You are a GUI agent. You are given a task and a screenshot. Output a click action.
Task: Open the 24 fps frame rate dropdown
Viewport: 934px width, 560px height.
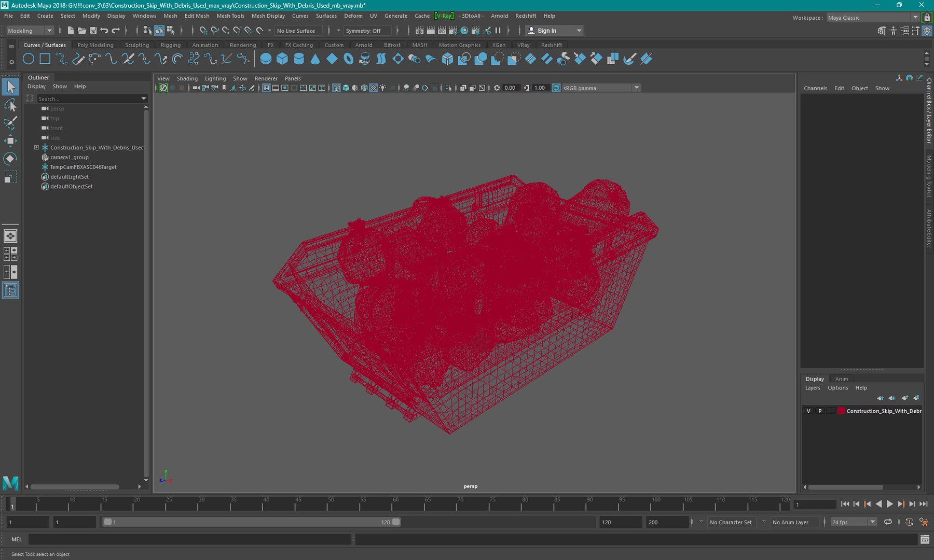point(854,522)
